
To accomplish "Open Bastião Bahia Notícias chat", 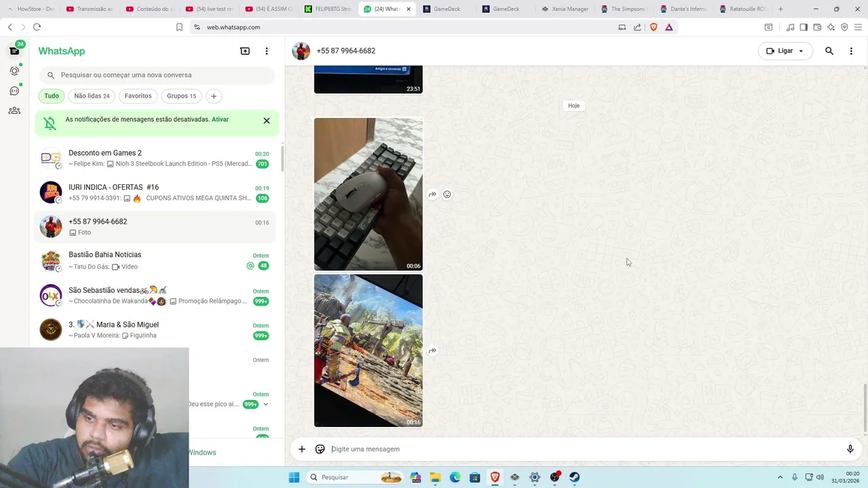I will 155,260.
